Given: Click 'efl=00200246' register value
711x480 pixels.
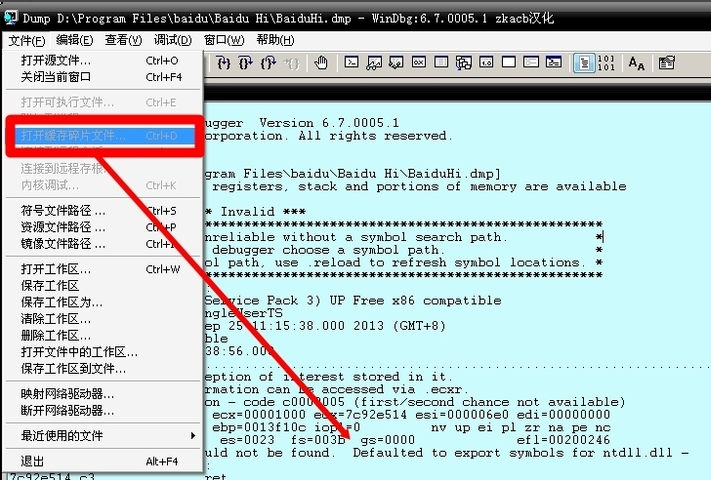Looking at the screenshot, I should tap(563, 440).
